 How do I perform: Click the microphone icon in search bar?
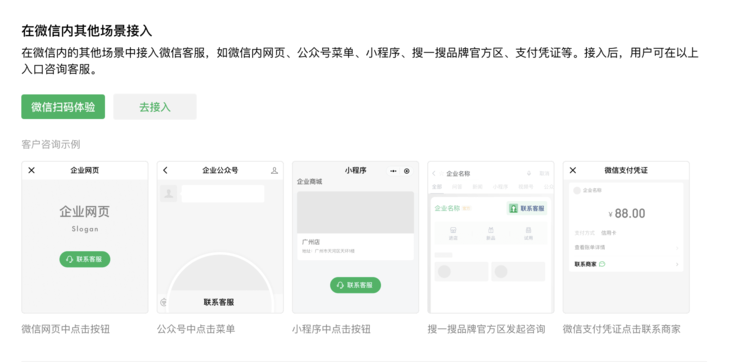528,174
